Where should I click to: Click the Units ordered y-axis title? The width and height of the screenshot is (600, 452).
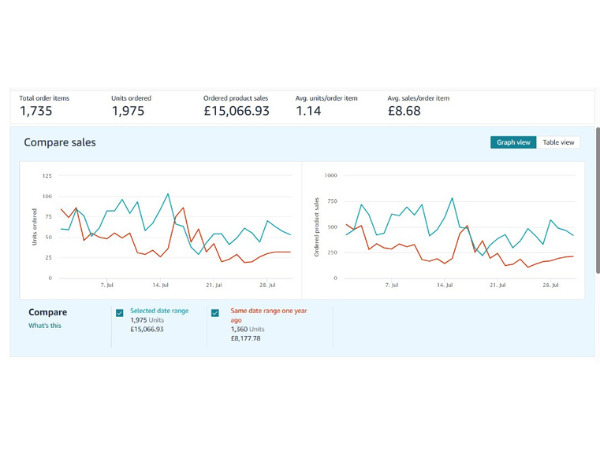35,227
